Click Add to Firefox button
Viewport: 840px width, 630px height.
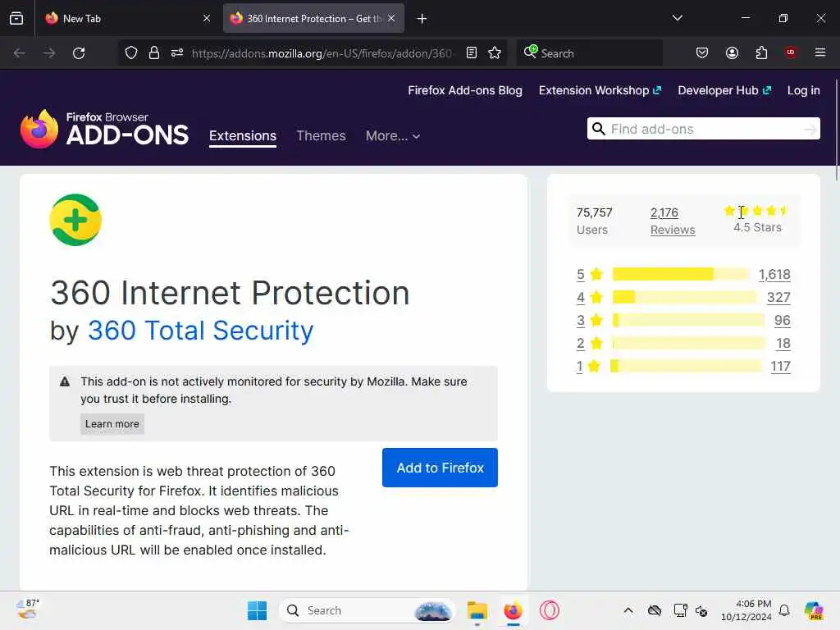click(x=440, y=468)
